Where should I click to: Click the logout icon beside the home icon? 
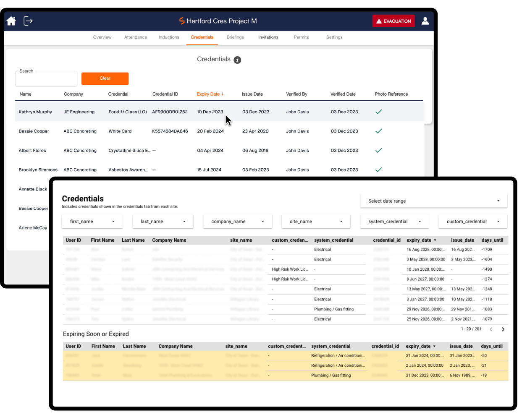pyautogui.click(x=28, y=21)
